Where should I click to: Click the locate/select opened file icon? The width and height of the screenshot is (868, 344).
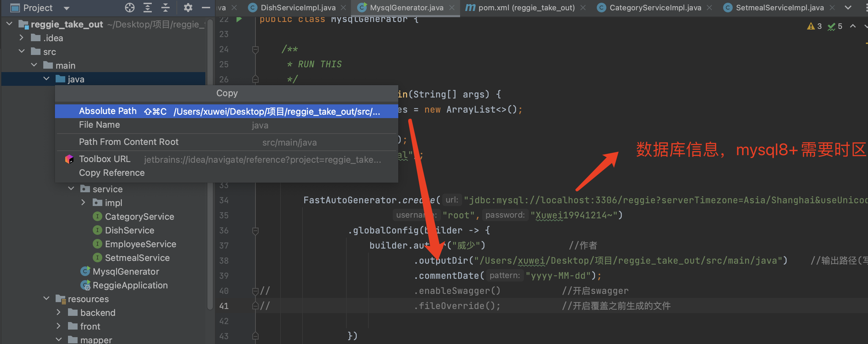click(129, 8)
